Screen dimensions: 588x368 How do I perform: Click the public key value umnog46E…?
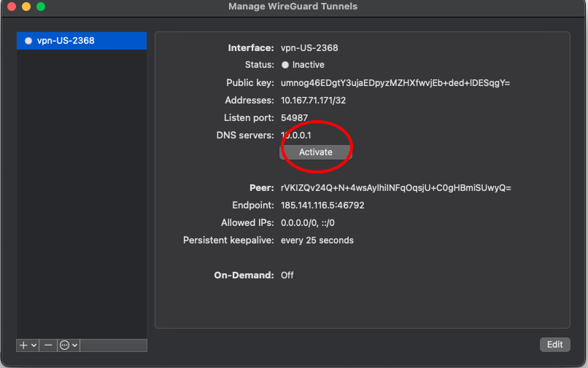(x=395, y=83)
